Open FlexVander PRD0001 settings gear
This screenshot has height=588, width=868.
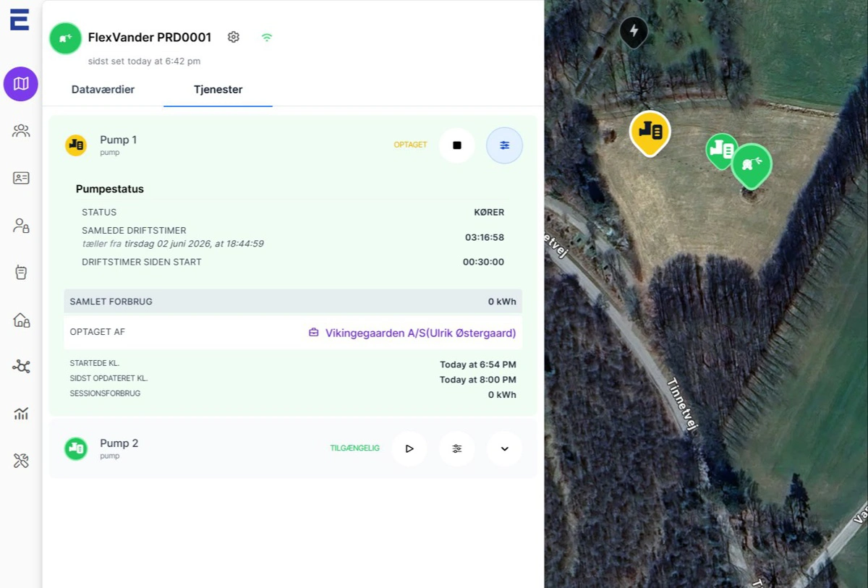tap(233, 37)
